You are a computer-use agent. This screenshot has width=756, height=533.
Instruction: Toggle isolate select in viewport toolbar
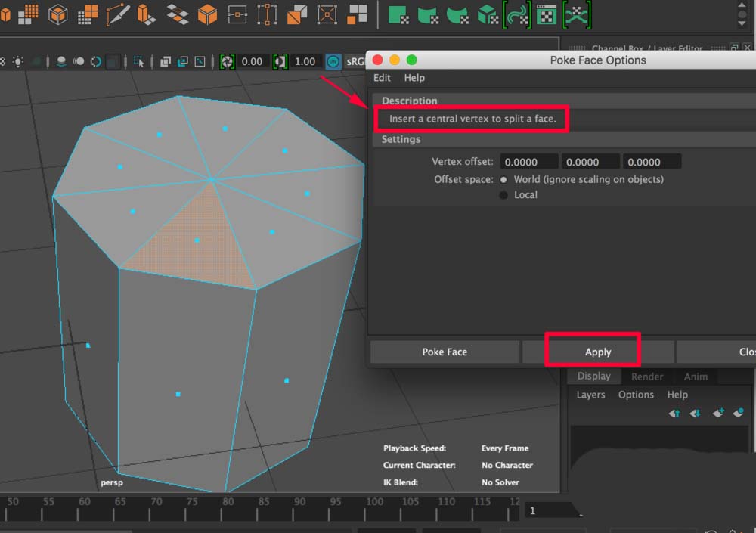point(139,62)
